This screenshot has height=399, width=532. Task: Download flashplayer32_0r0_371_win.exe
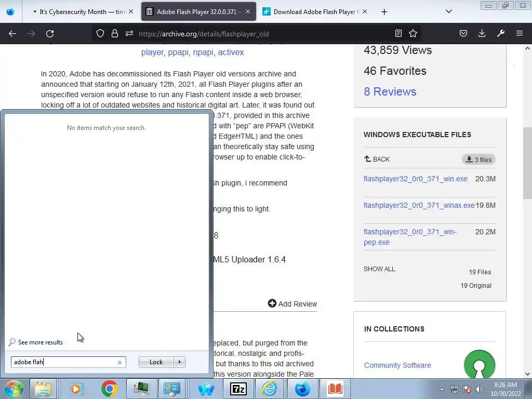coord(416,179)
